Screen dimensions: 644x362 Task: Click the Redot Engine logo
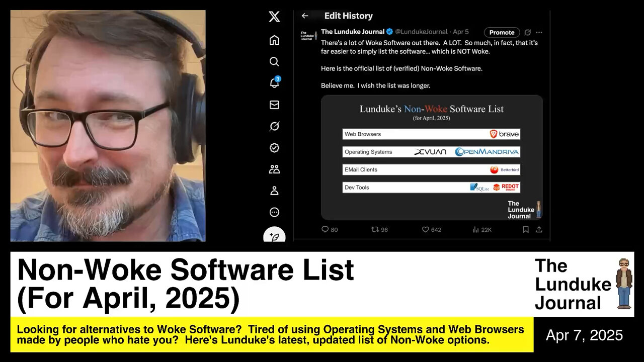click(x=506, y=187)
